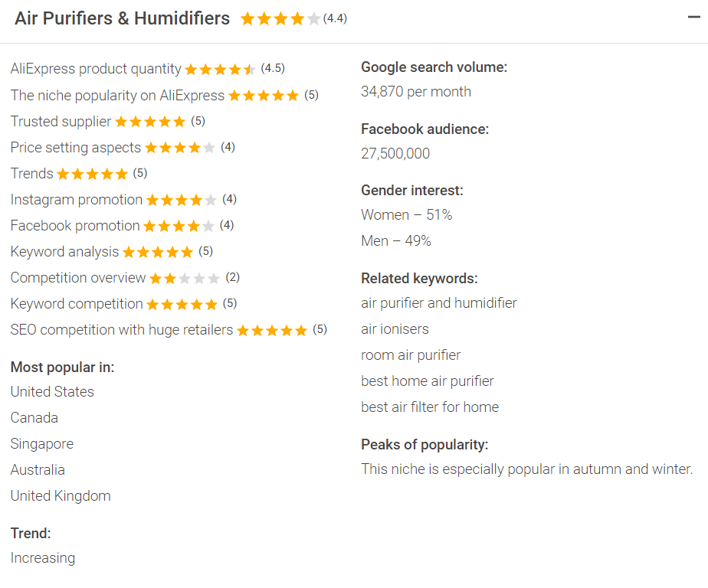This screenshot has width=708, height=588.
Task: Click the header's 4.4 star rating
Action: tap(280, 19)
